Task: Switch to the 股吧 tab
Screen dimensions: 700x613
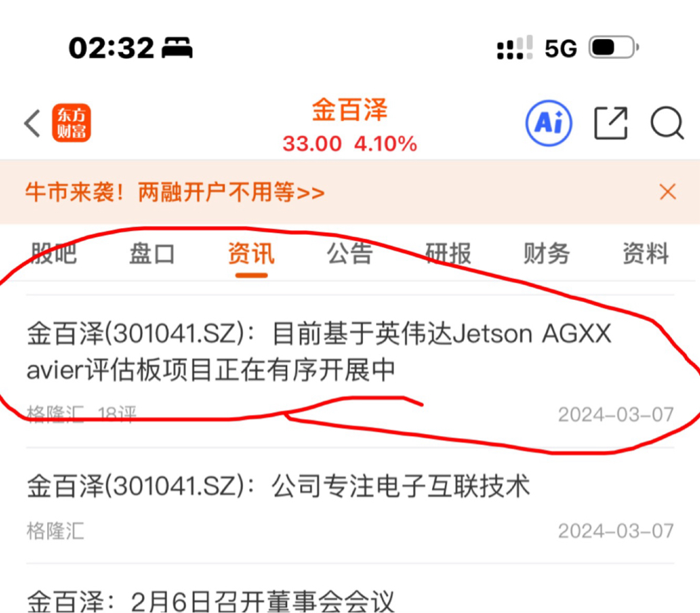Action: (53, 254)
